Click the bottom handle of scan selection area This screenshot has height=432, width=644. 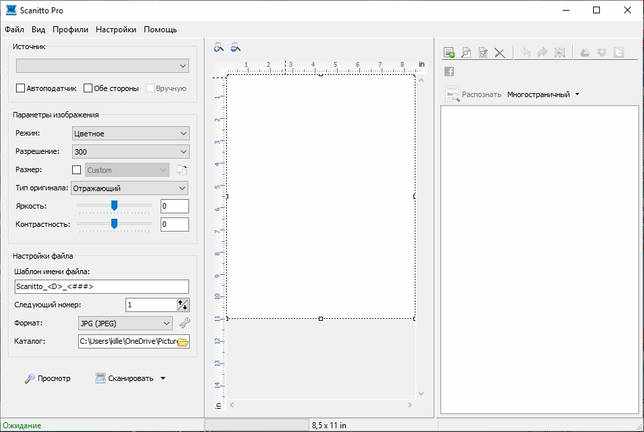coord(321,319)
